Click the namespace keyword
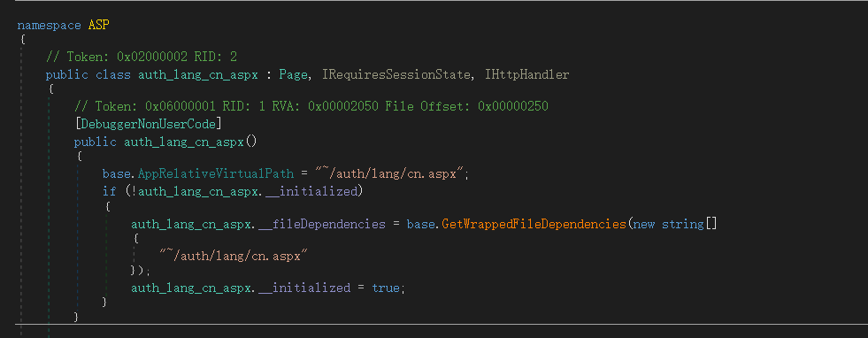 50,26
